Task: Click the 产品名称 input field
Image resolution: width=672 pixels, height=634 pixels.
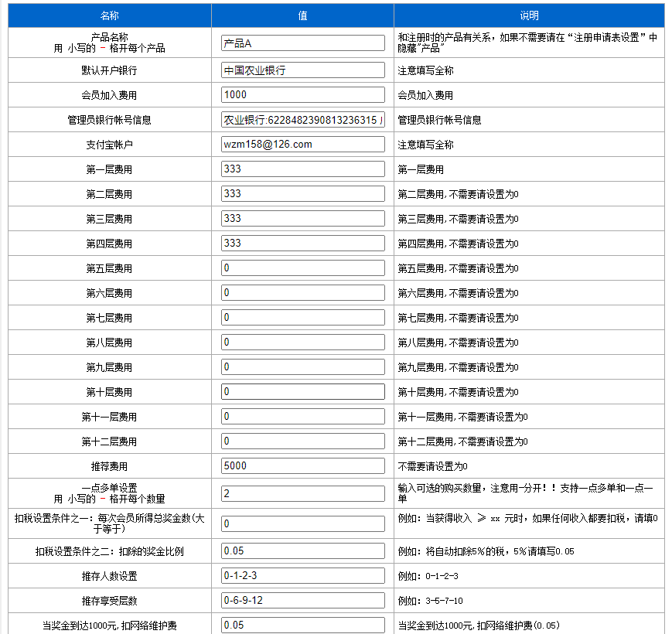Action: click(302, 43)
